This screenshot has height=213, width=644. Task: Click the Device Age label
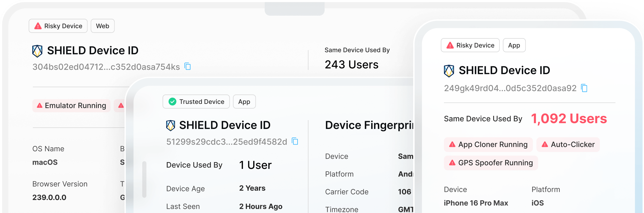(185, 189)
